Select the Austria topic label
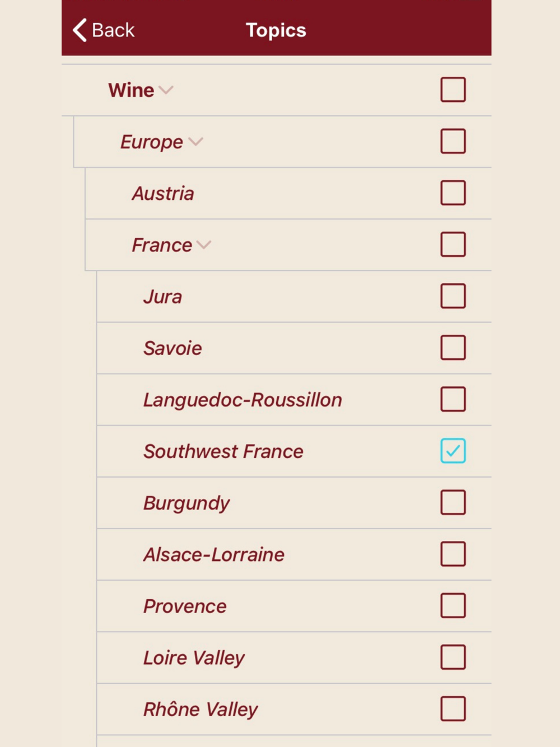The image size is (560, 747). [x=163, y=194]
